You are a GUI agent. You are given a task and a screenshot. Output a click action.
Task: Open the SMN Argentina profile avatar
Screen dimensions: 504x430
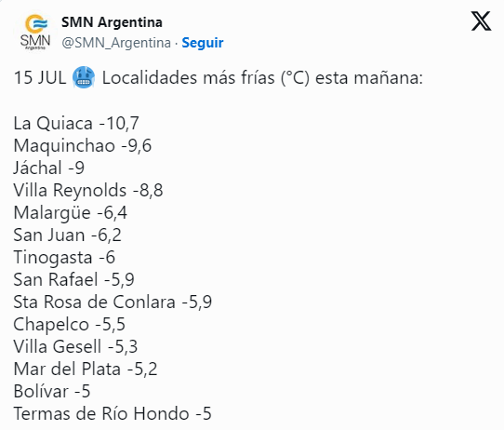[35, 32]
